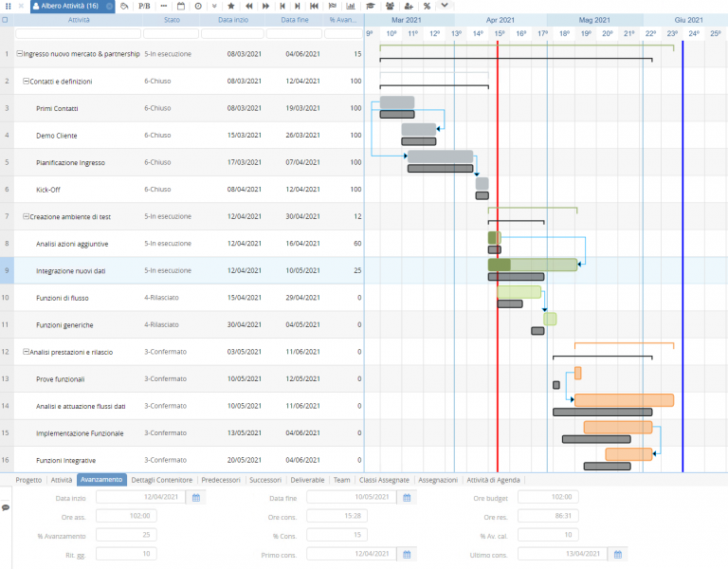Switch to the Predecessori tab
The width and height of the screenshot is (728, 569).
pos(221,480)
